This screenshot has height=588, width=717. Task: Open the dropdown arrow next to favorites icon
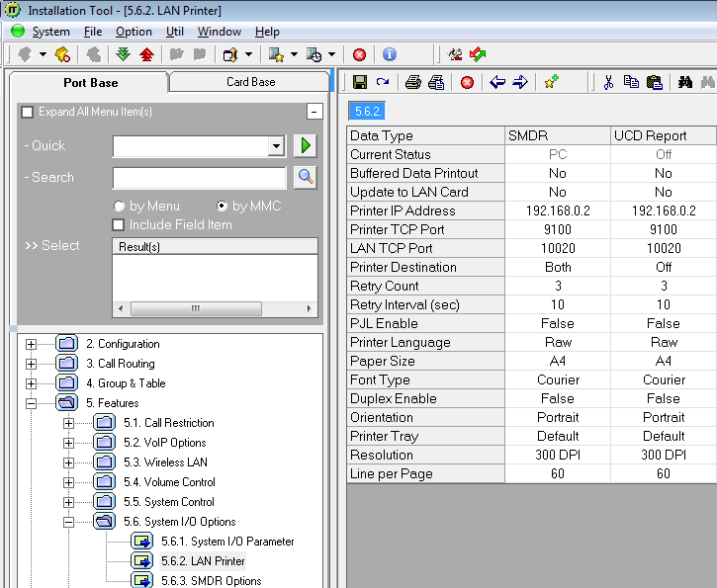point(294,54)
